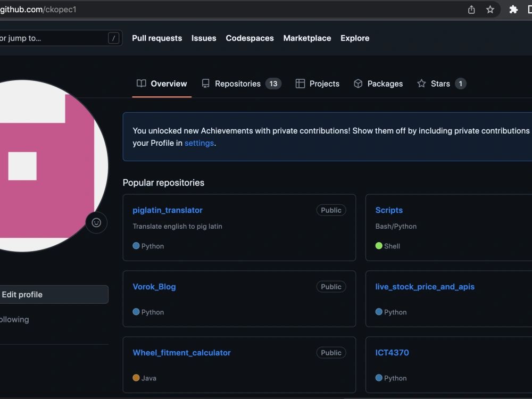Open the ICT4370 repository

[392, 353]
